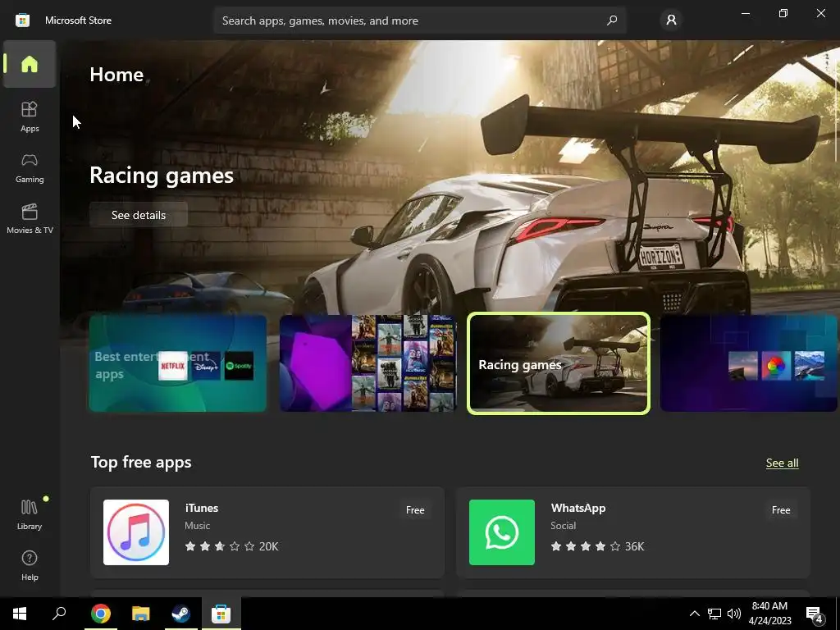Click the Racing games hero heading

tap(162, 176)
